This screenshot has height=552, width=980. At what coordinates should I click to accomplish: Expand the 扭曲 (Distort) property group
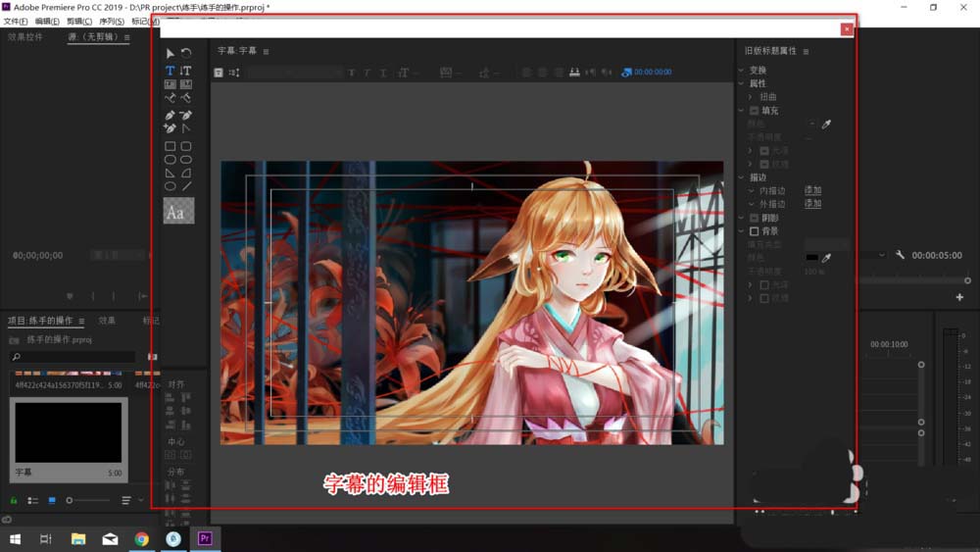click(751, 97)
